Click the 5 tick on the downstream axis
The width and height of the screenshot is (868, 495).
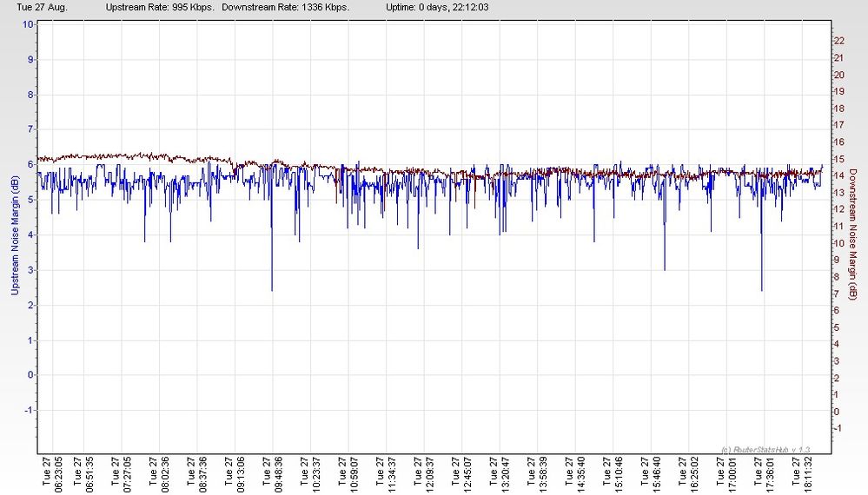point(837,327)
